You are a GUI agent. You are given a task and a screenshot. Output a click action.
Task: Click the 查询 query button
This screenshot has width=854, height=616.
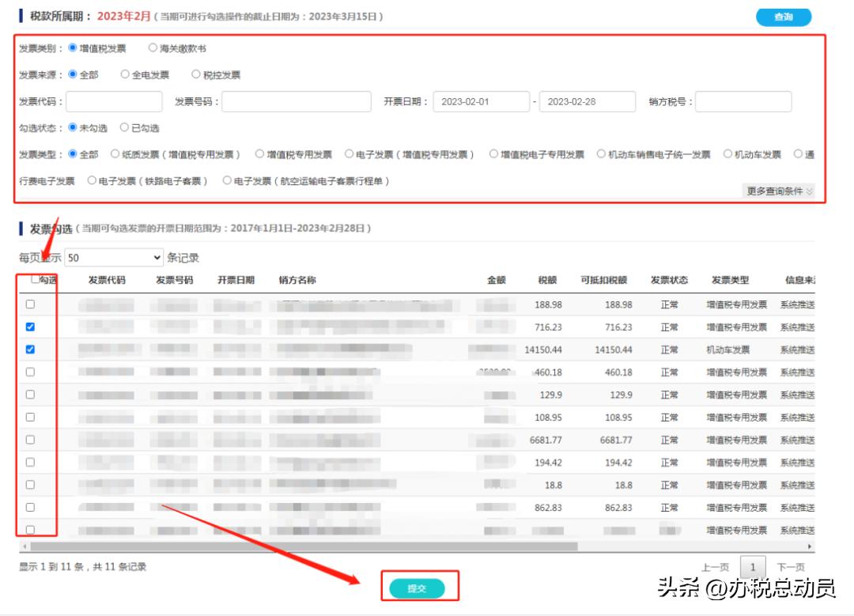click(784, 17)
